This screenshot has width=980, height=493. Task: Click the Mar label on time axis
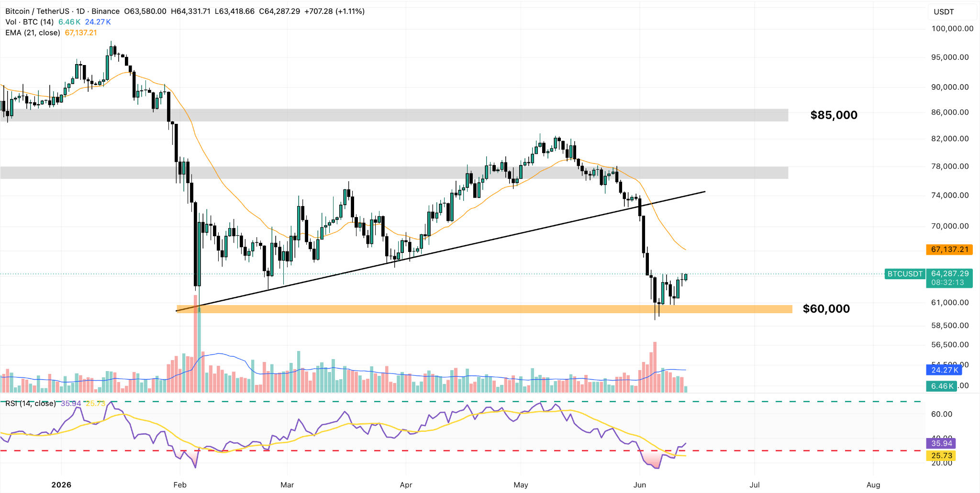click(287, 485)
